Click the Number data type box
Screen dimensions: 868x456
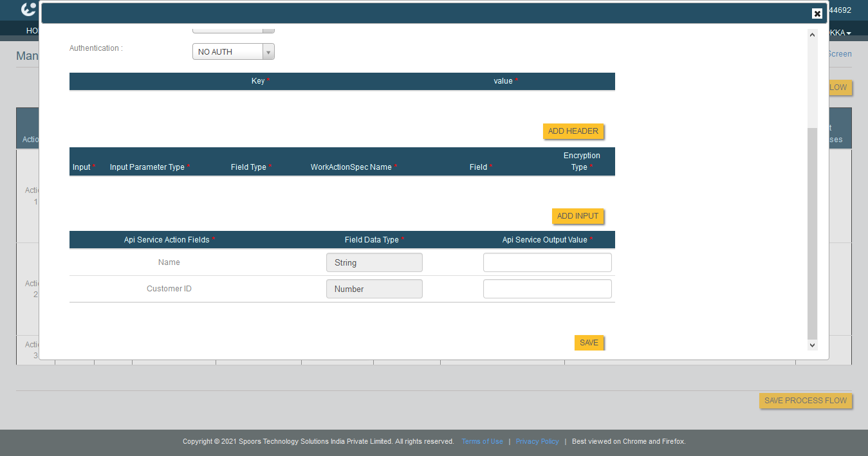(x=374, y=289)
